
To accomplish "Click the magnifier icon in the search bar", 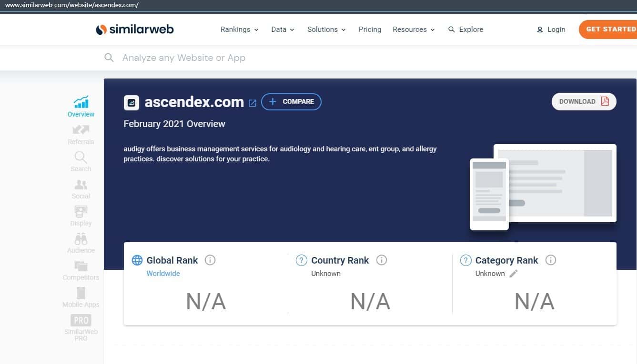I will tap(109, 58).
